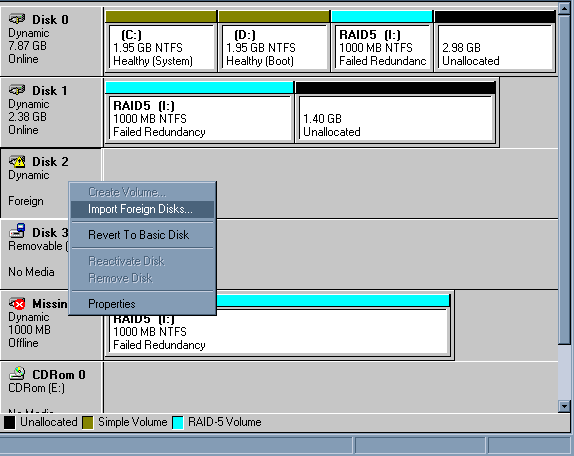Click the greyed Reactivate Disk entry
Image resolution: width=574 pixels, height=456 pixels.
click(142, 261)
